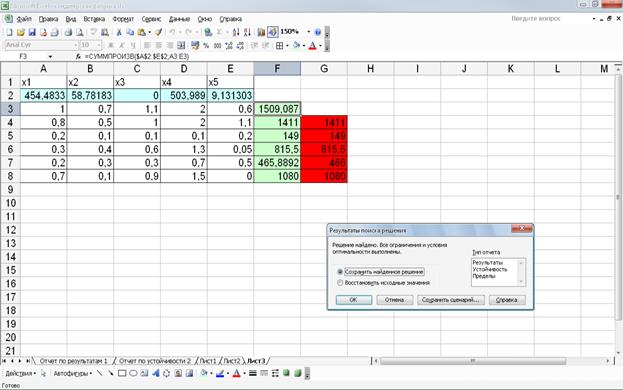Open the 150% zoom dropdown

[x=308, y=32]
